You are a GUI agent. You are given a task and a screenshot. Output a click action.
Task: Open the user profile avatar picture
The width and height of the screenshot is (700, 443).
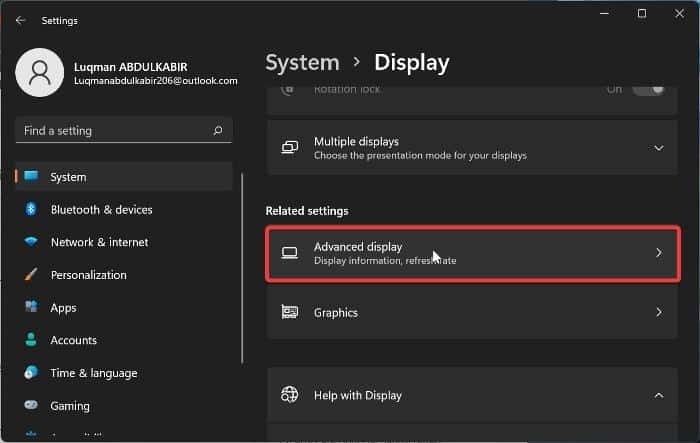point(40,73)
